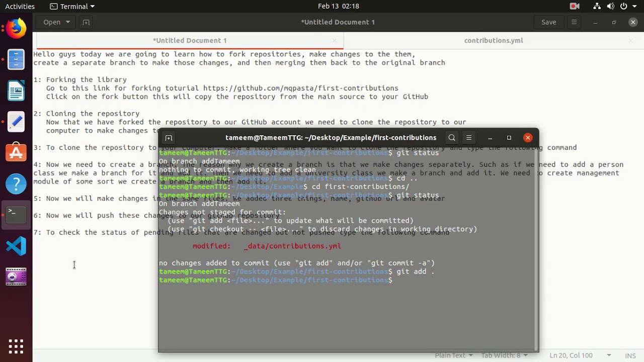644x362 pixels.
Task: Open Ubuntu Software from the dock
Action: coord(16,153)
